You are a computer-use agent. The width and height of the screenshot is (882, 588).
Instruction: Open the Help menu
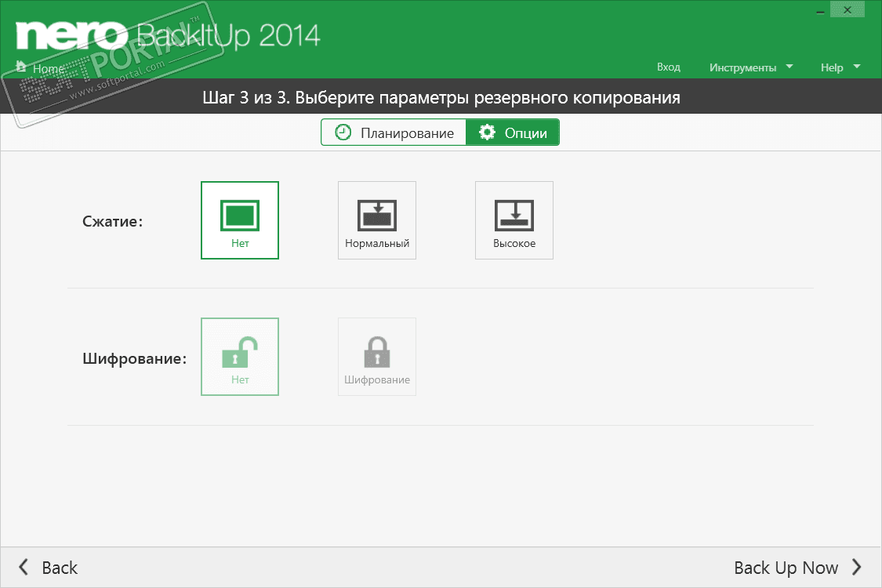pyautogui.click(x=831, y=67)
